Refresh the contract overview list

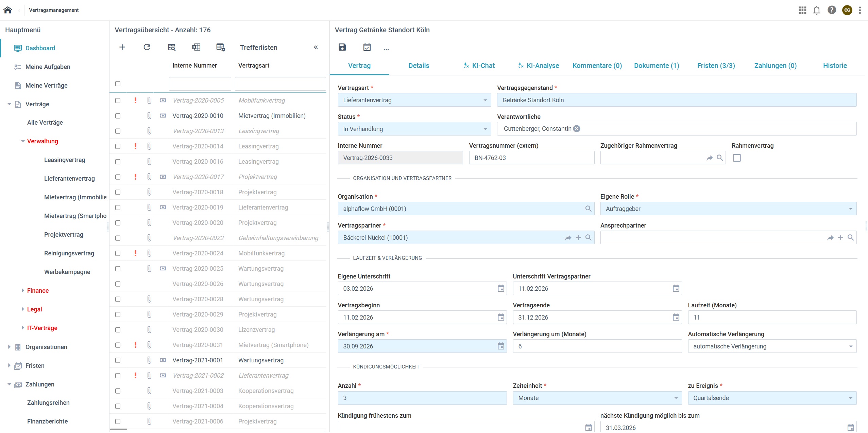pos(147,47)
